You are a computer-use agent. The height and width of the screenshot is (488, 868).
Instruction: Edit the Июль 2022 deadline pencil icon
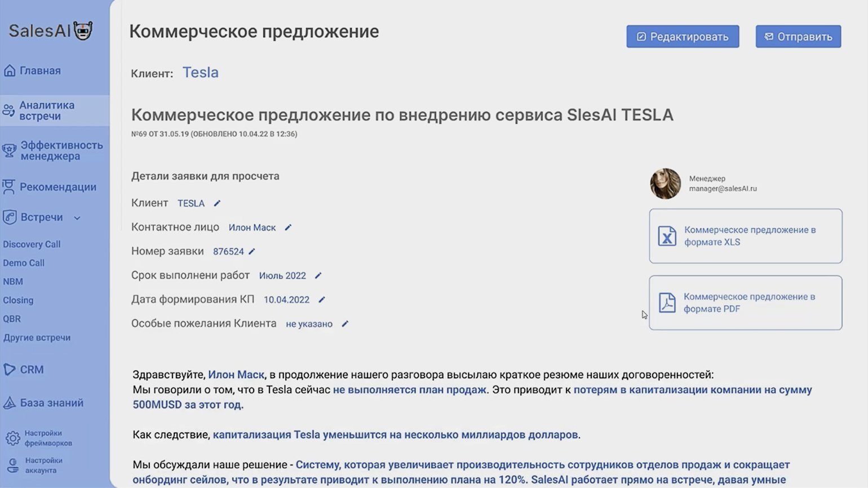(x=318, y=276)
